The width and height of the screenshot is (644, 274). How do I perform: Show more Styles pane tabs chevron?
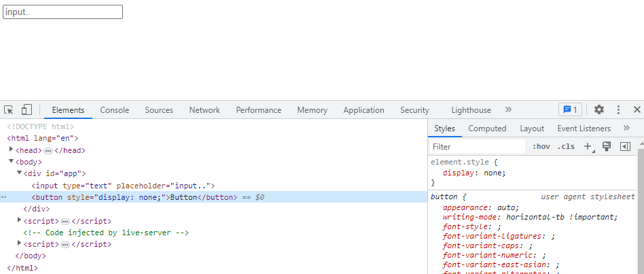626,129
